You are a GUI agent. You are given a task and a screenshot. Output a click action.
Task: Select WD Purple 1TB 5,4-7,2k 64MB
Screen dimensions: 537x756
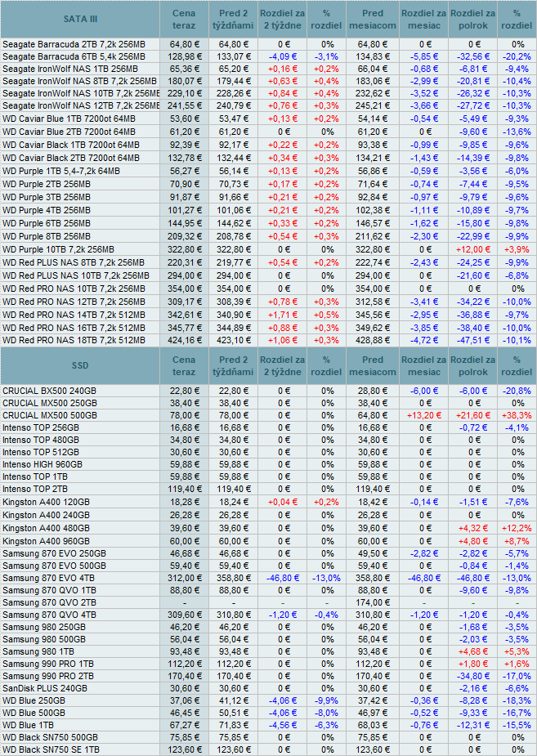tap(61, 171)
